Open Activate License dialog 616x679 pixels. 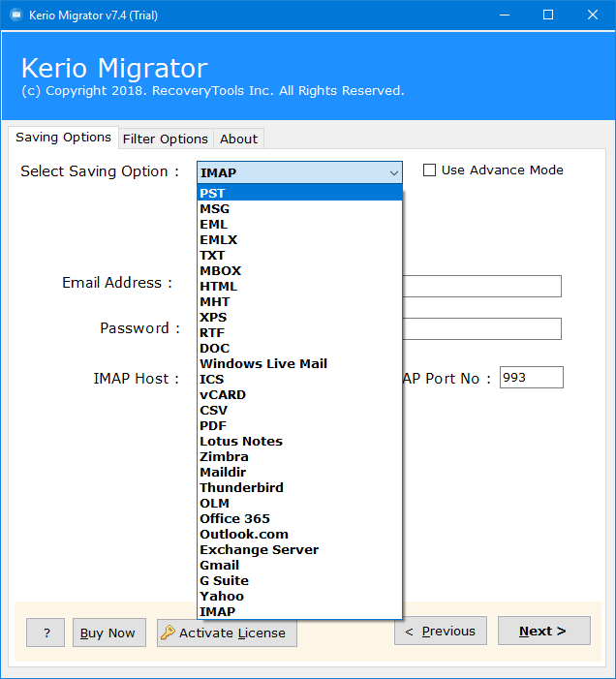227,633
